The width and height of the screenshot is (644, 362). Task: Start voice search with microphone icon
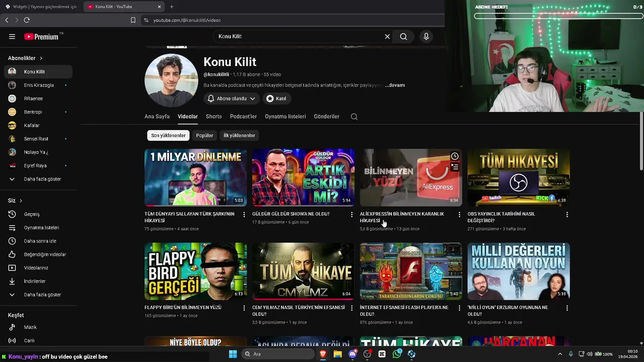426,37
